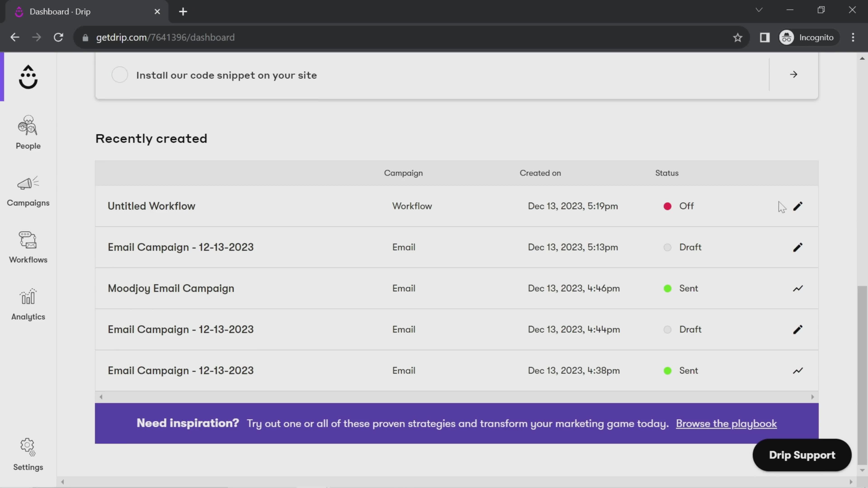This screenshot has height=488, width=868.
Task: Open the Moodjoy Email Campaign
Action: 457,288
